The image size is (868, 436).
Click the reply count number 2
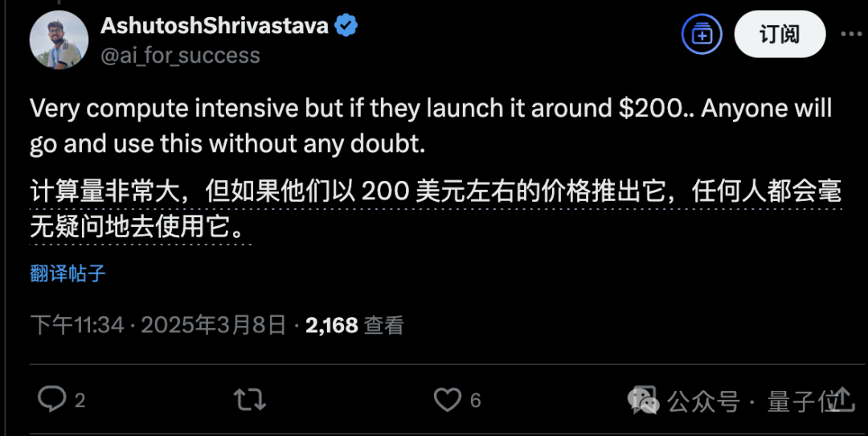click(x=80, y=401)
